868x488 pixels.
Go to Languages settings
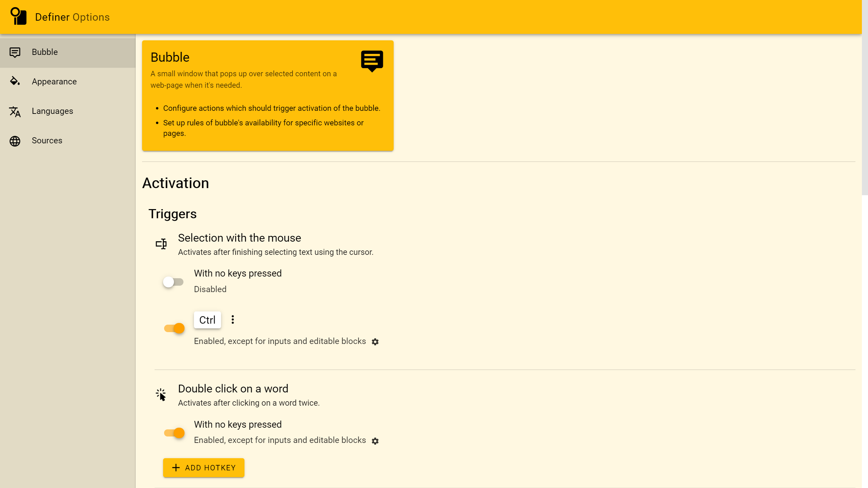click(53, 111)
